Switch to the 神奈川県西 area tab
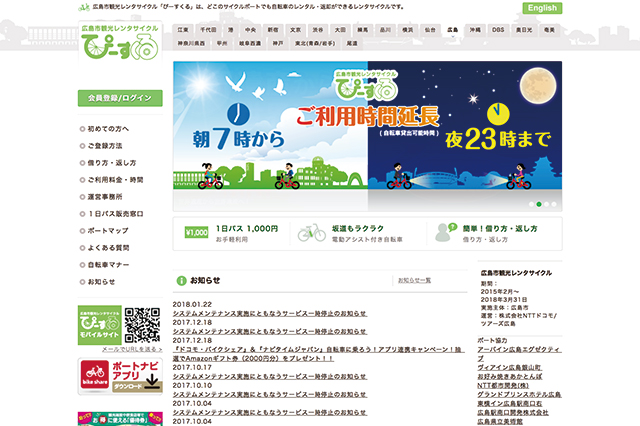 (191, 43)
